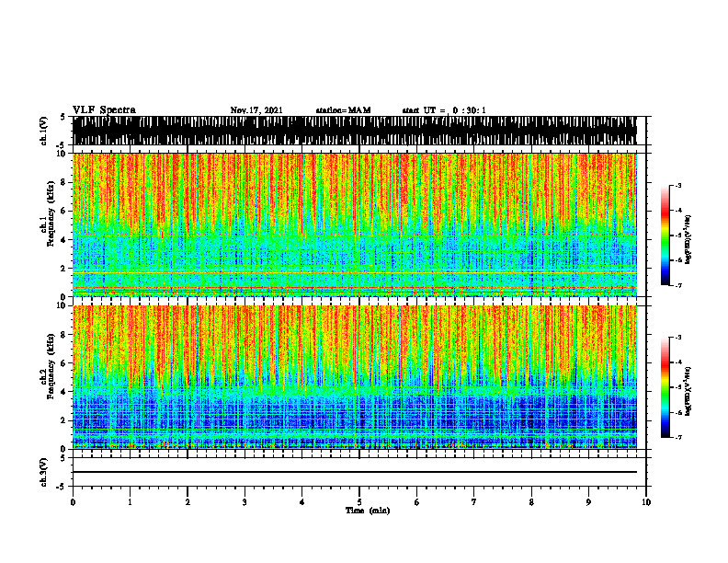Click time axis tick label "5"

click(359, 502)
